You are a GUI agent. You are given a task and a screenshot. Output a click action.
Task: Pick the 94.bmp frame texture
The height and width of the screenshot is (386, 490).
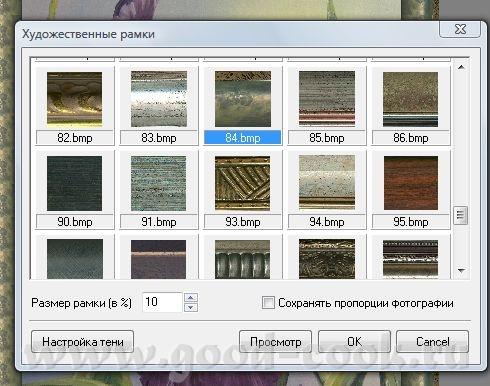click(x=327, y=183)
